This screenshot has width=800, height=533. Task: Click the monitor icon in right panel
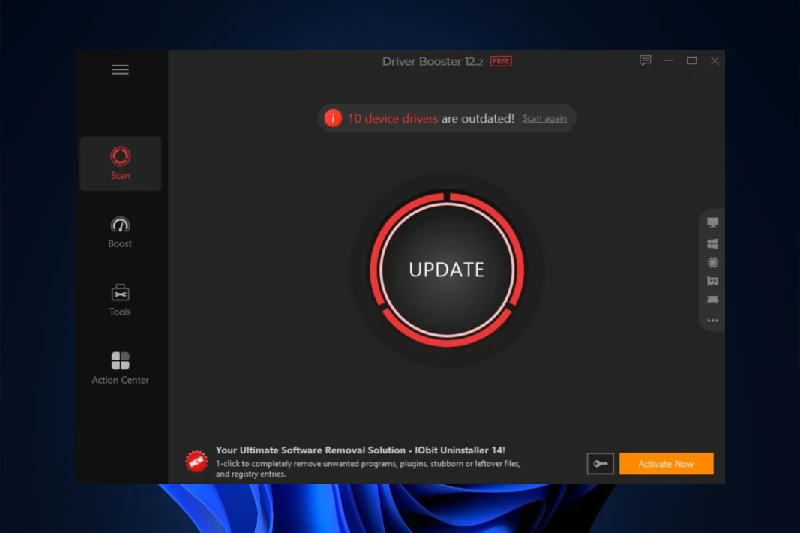pos(713,222)
